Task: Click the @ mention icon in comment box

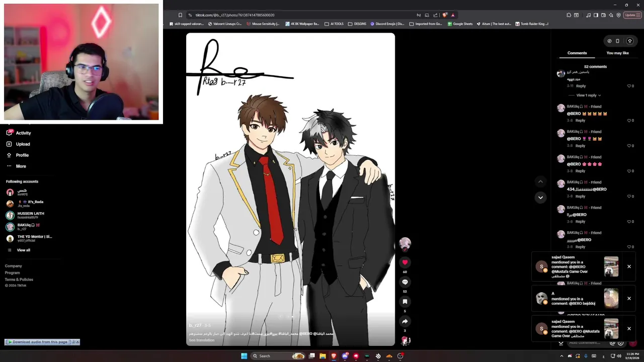Action: (x=612, y=343)
